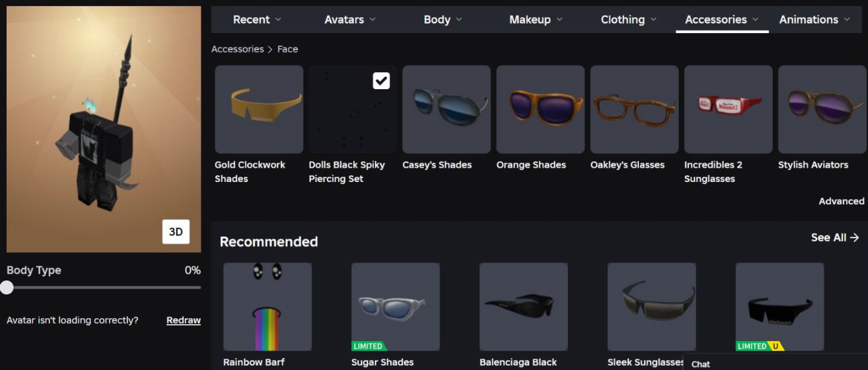Choose the Stylish Aviators accessory
868x370 pixels.
click(822, 109)
